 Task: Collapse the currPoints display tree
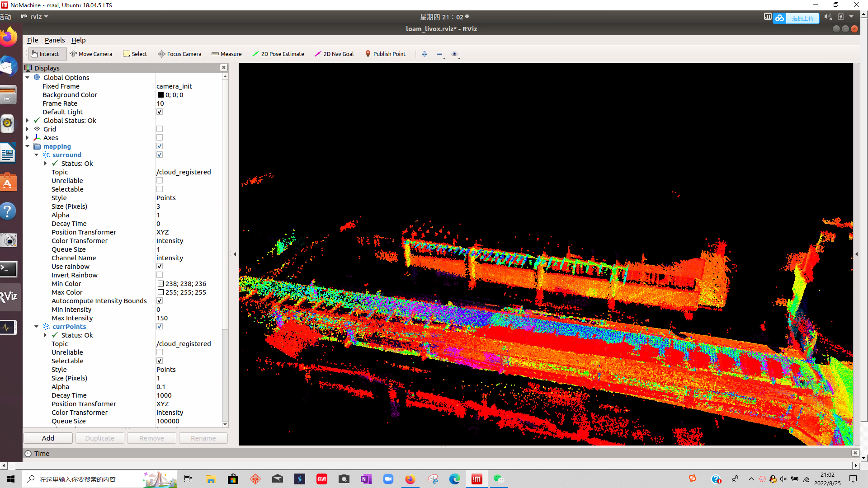(37, 327)
